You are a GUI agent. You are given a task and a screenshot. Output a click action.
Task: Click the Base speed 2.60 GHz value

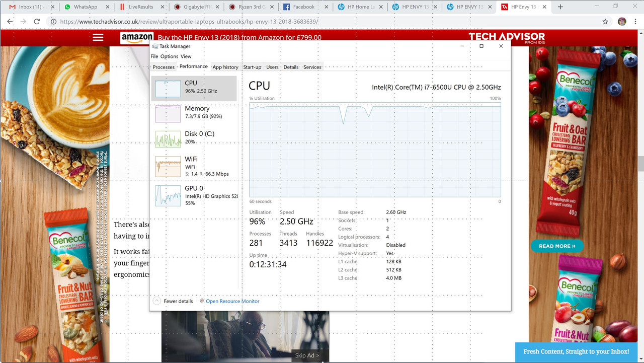(396, 212)
